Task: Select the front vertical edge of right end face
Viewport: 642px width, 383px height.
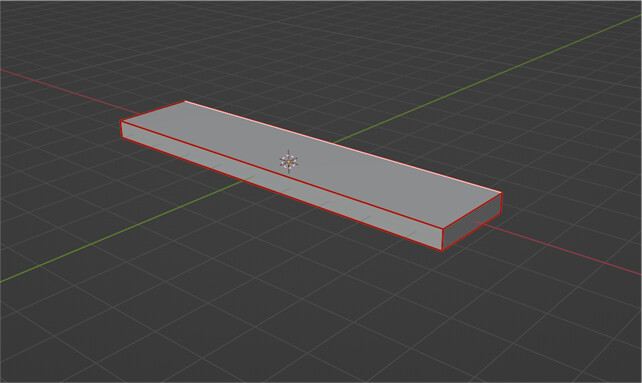Action: coord(443,239)
